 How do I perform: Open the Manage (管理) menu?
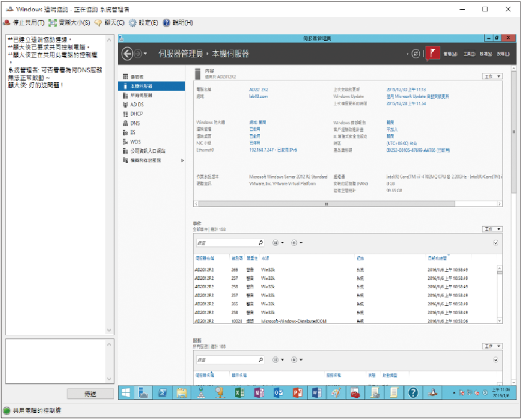pyautogui.click(x=450, y=54)
